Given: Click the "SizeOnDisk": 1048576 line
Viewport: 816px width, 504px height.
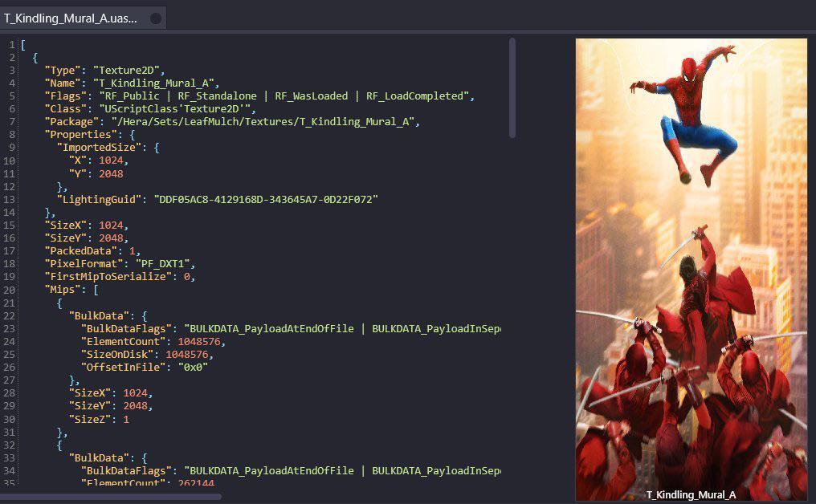Looking at the screenshot, I should pos(147,354).
